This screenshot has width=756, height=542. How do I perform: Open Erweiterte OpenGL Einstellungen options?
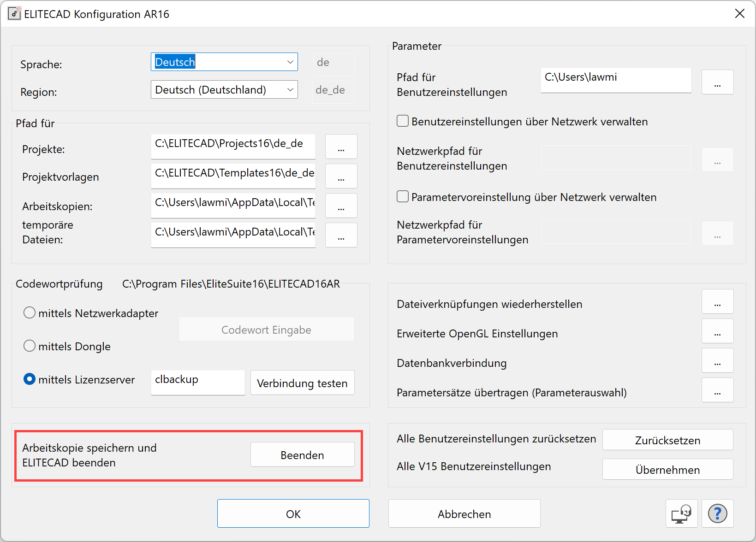click(x=717, y=331)
